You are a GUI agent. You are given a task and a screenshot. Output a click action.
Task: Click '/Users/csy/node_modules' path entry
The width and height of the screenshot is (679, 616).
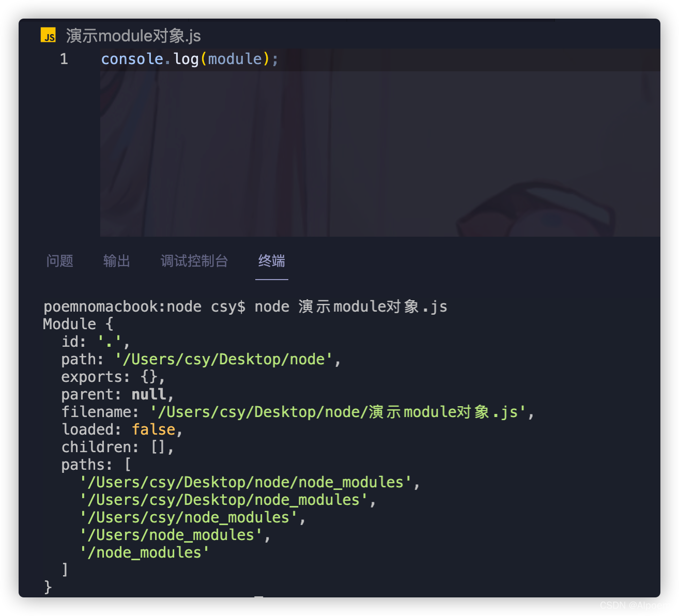click(x=192, y=517)
